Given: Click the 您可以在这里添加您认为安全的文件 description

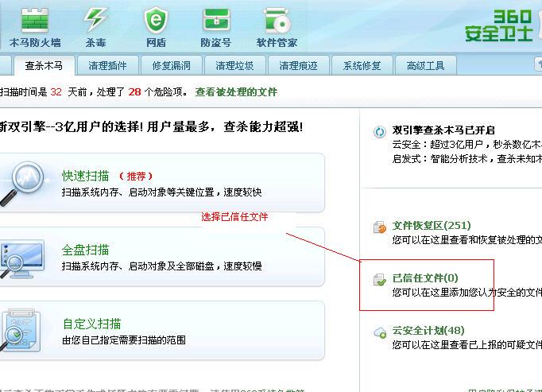Looking at the screenshot, I should click(467, 293).
